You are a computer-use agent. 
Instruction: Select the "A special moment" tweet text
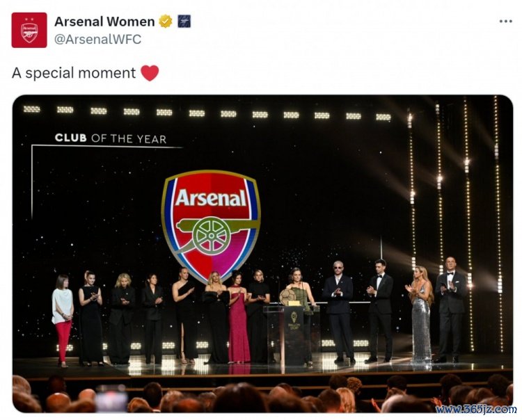click(73, 73)
